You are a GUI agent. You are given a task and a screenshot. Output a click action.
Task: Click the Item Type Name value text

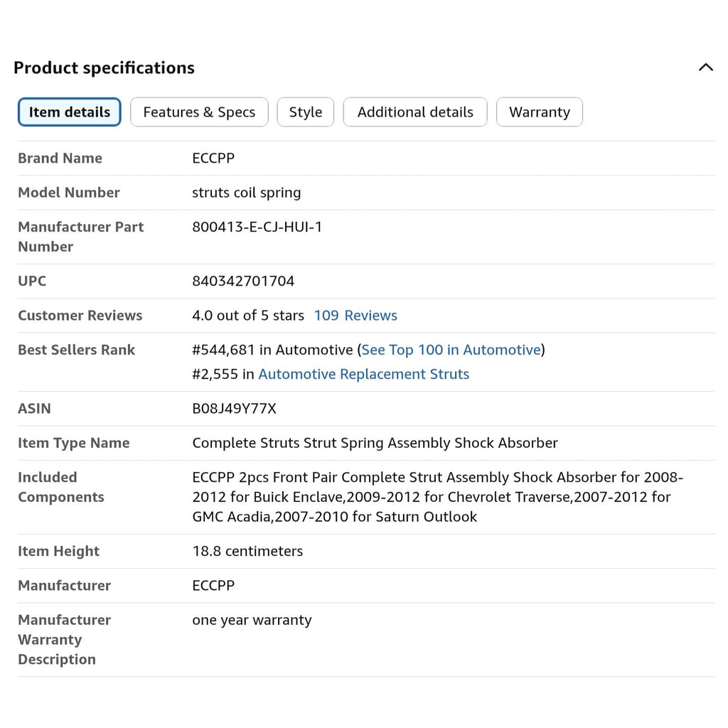pos(375,443)
